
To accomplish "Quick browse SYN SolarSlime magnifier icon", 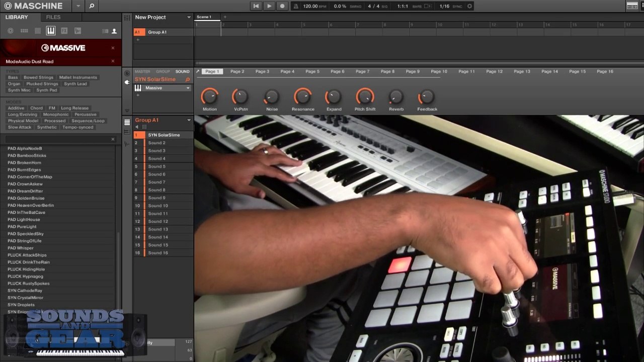I will tap(188, 79).
